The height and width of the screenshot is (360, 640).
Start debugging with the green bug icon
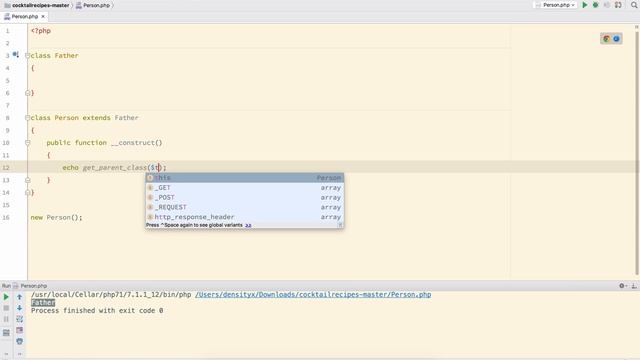coord(596,5)
